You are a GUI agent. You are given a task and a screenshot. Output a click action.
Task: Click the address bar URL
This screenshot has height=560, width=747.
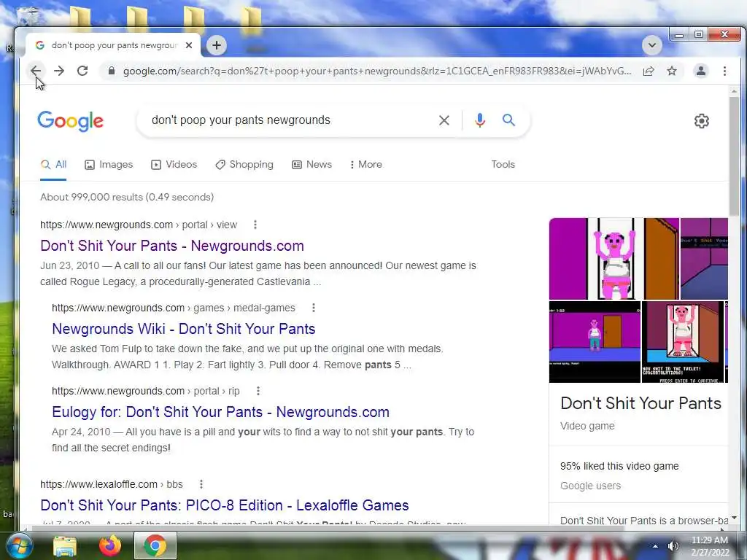click(x=377, y=71)
